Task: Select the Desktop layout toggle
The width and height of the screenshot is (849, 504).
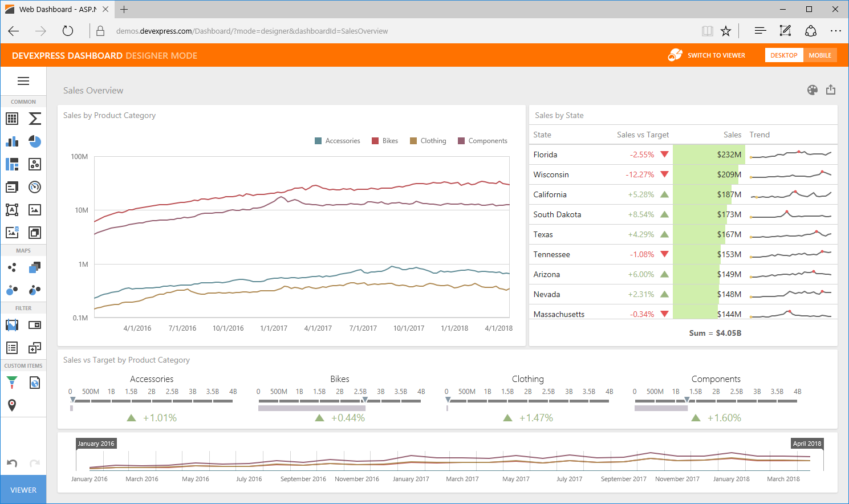Action: (x=783, y=55)
